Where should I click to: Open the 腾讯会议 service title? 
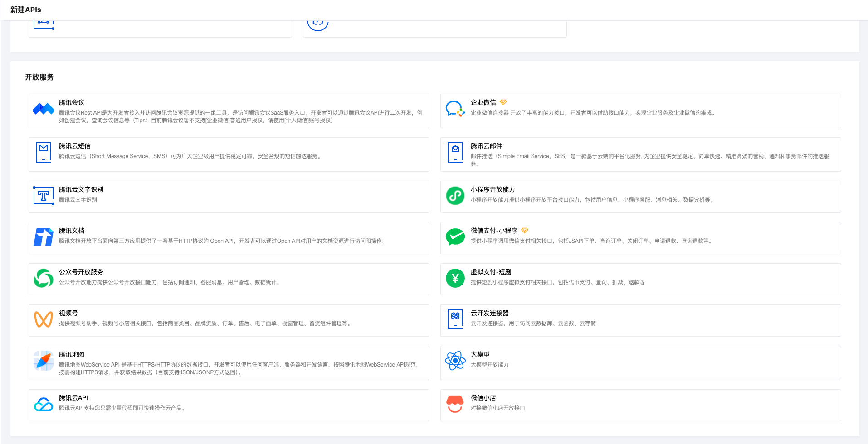(72, 102)
